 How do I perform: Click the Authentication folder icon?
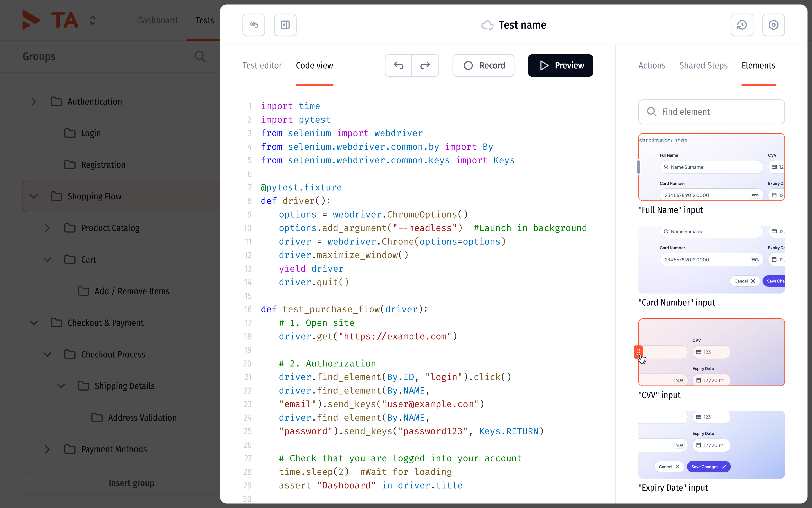point(56,101)
